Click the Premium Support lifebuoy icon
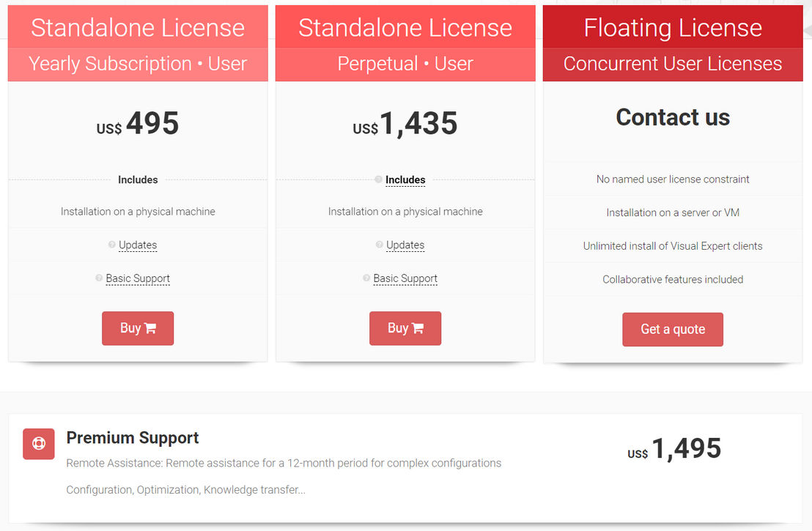Viewport: 812px width, 531px height. click(39, 444)
